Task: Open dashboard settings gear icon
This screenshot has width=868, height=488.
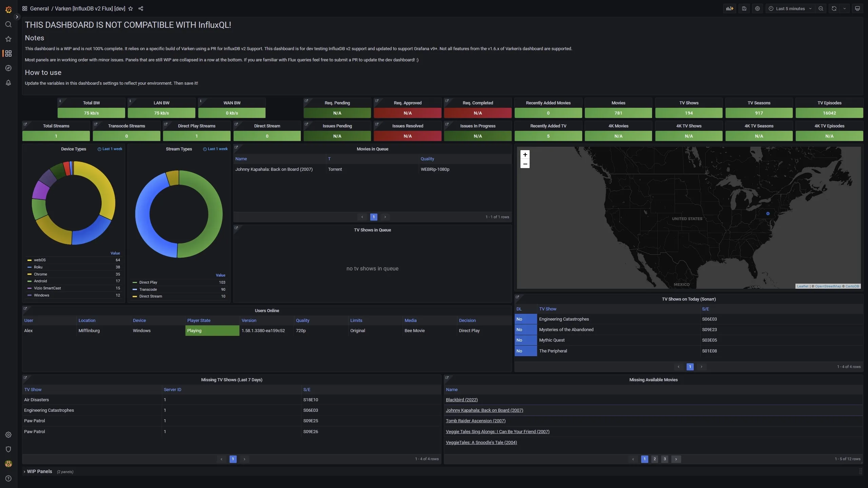Action: 757,8
